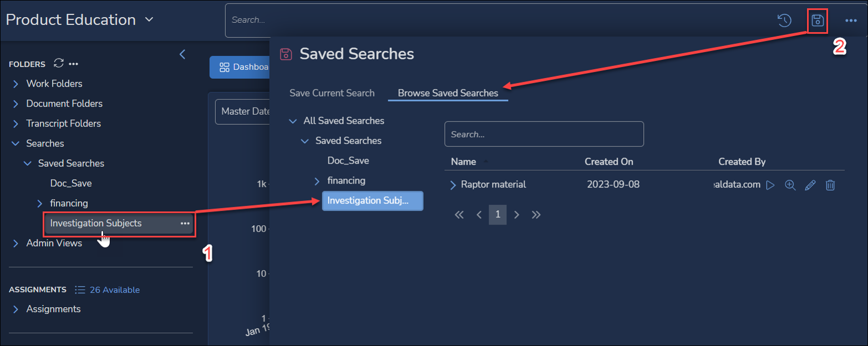Open the Folders ellipsis menu
The height and width of the screenshot is (346, 868).
(74, 63)
